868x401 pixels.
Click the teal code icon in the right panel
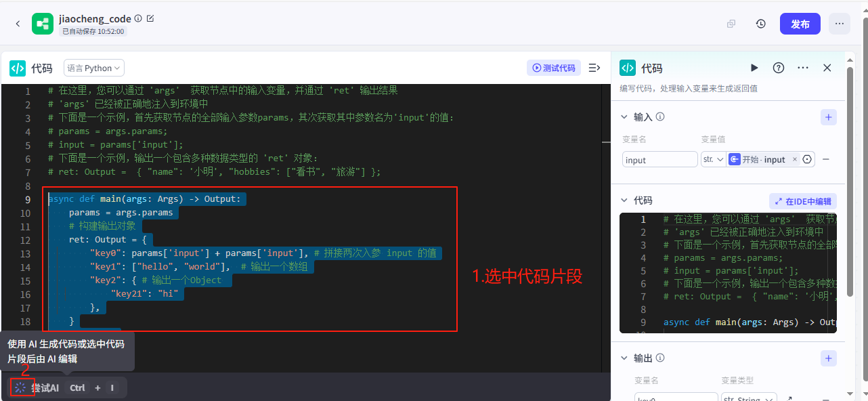[x=628, y=68]
